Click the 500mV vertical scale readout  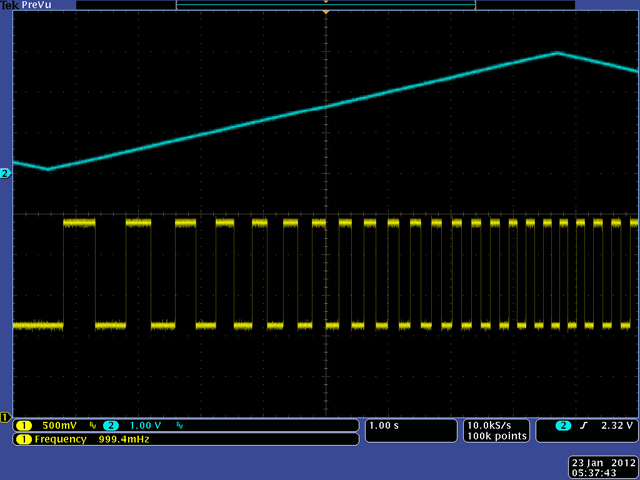pyautogui.click(x=60, y=426)
